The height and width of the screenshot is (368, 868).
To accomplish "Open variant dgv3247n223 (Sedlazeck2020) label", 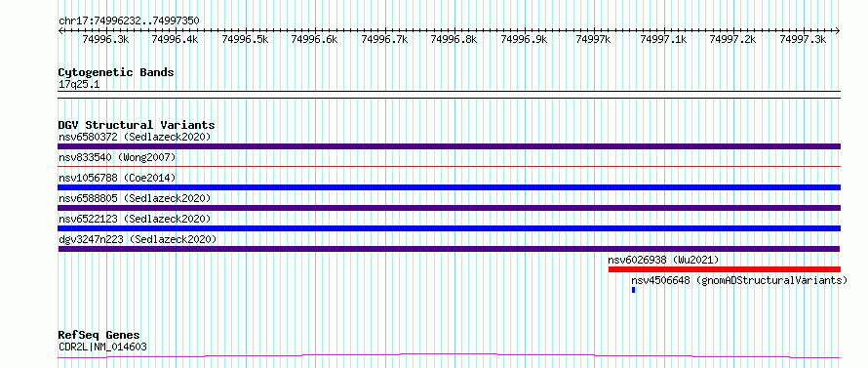I will (138, 239).
